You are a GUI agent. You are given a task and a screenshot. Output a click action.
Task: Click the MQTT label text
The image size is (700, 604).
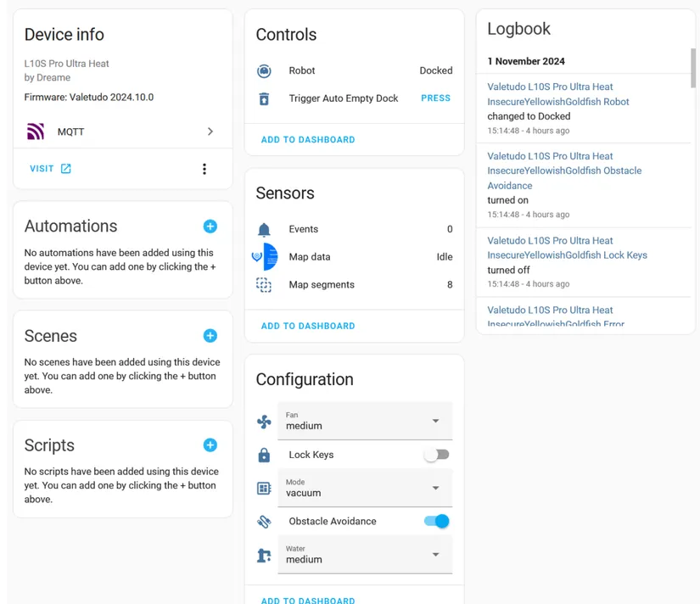[70, 132]
